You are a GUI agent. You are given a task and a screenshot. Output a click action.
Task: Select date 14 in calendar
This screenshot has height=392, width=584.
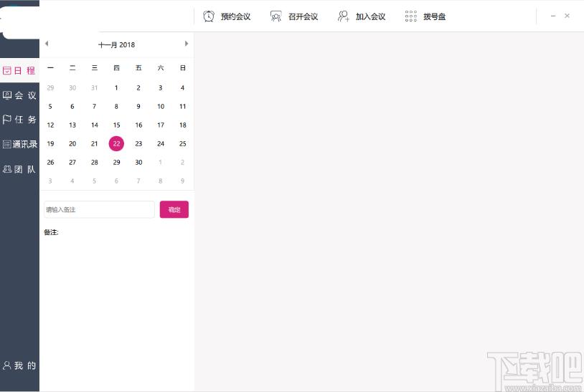(x=95, y=125)
